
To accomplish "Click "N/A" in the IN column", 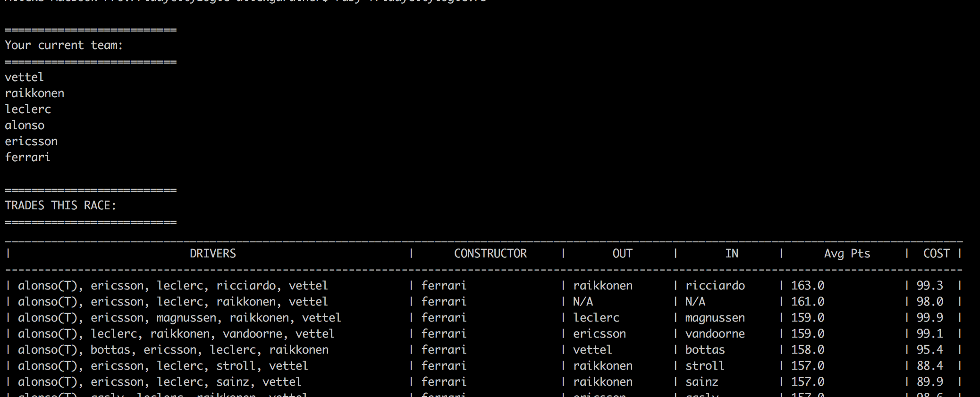I will (x=695, y=302).
